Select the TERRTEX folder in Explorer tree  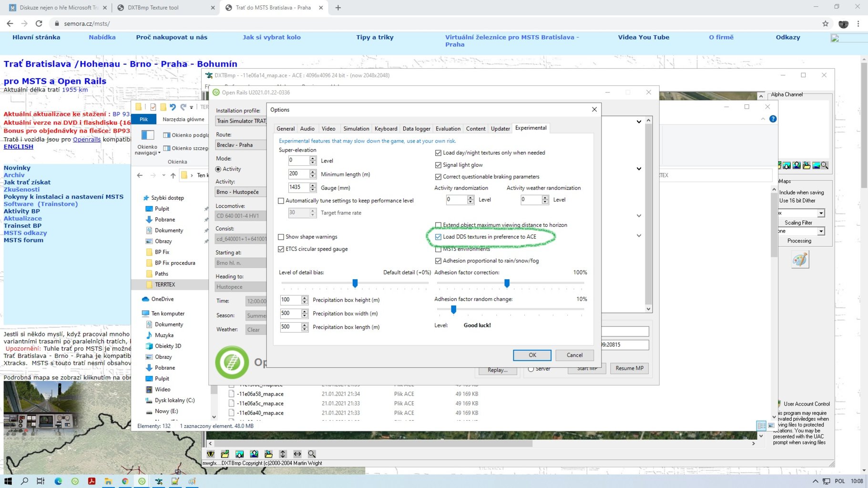click(x=165, y=285)
